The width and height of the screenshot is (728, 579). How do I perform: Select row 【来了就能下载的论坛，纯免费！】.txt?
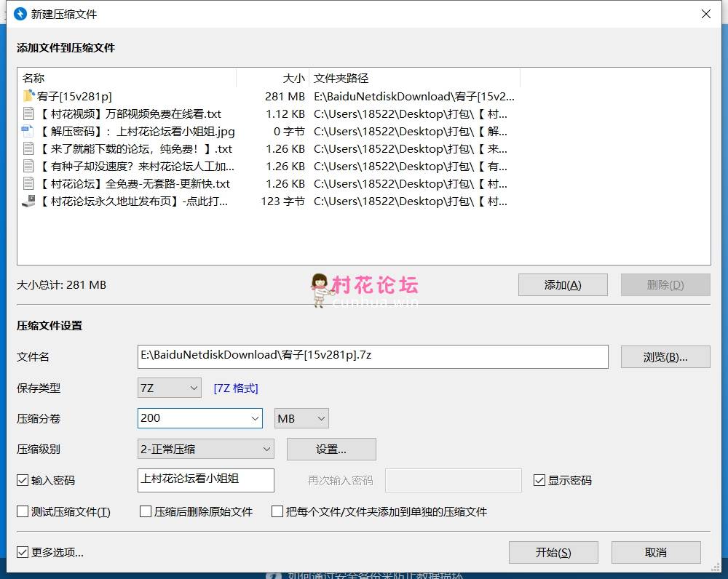269,149
